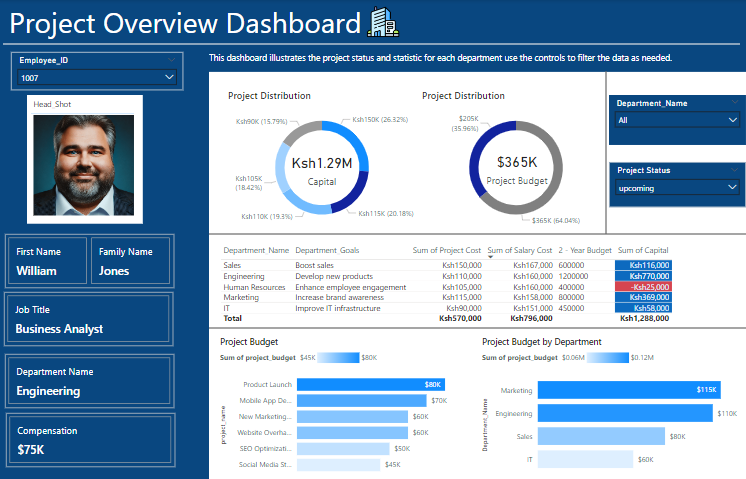
Task: Click the employee head shot photo
Action: 84,165
